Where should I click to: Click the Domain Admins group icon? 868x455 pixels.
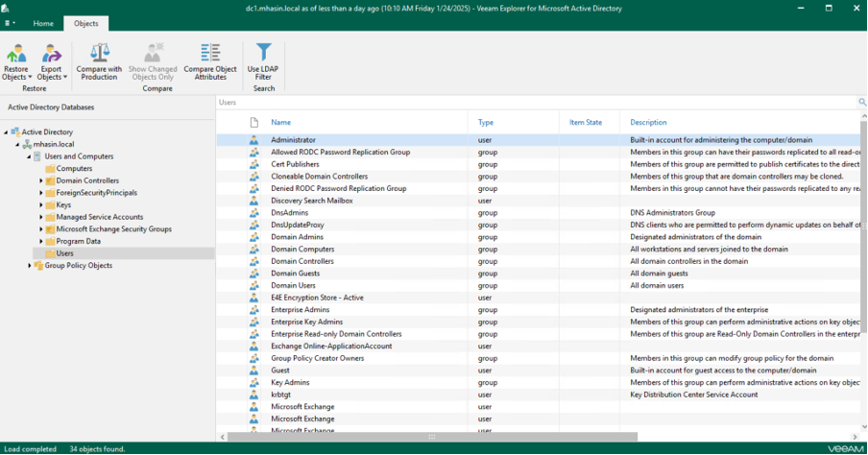(x=253, y=237)
